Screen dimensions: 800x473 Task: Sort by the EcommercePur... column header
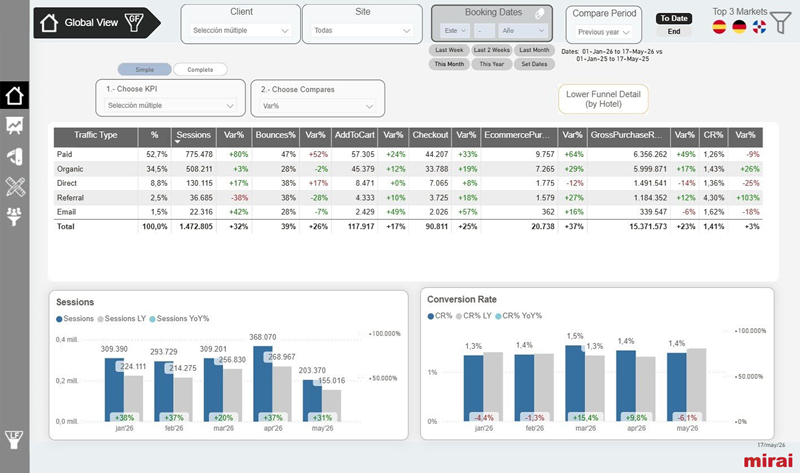(517, 135)
